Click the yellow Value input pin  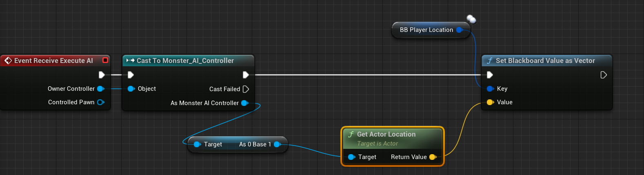click(x=490, y=102)
